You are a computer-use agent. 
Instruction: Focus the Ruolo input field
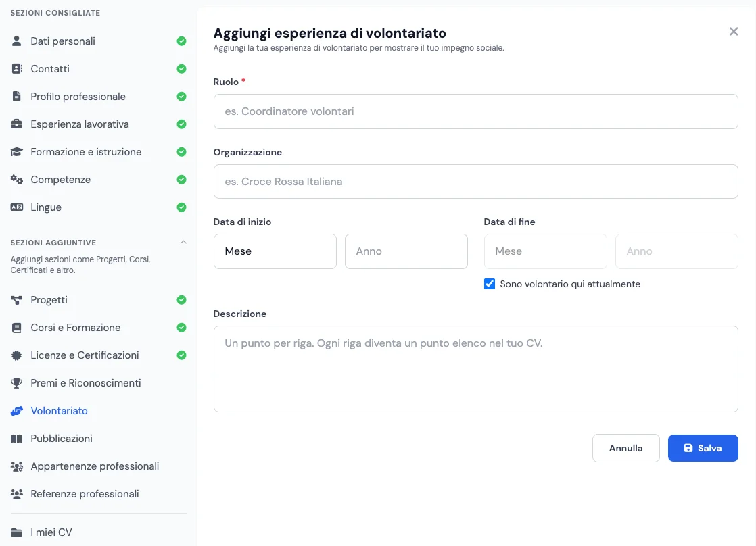(x=476, y=111)
